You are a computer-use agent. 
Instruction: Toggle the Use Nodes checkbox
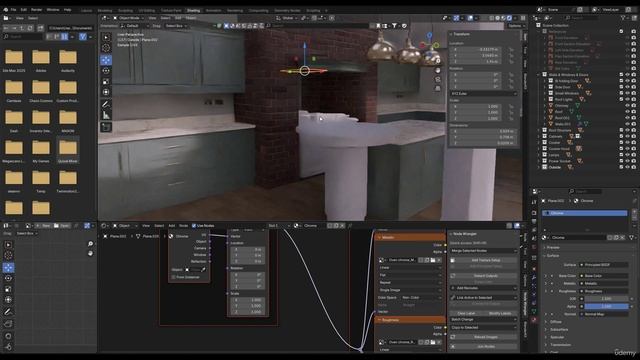tap(194, 226)
